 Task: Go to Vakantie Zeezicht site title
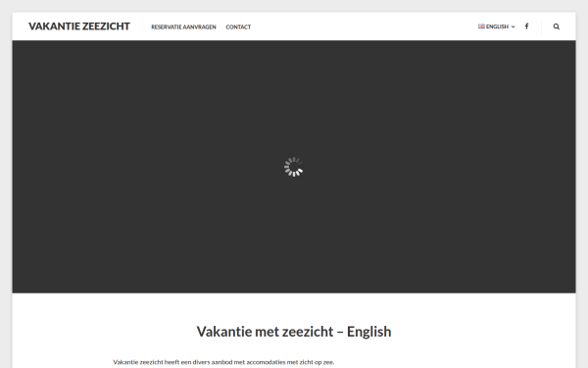point(79,26)
